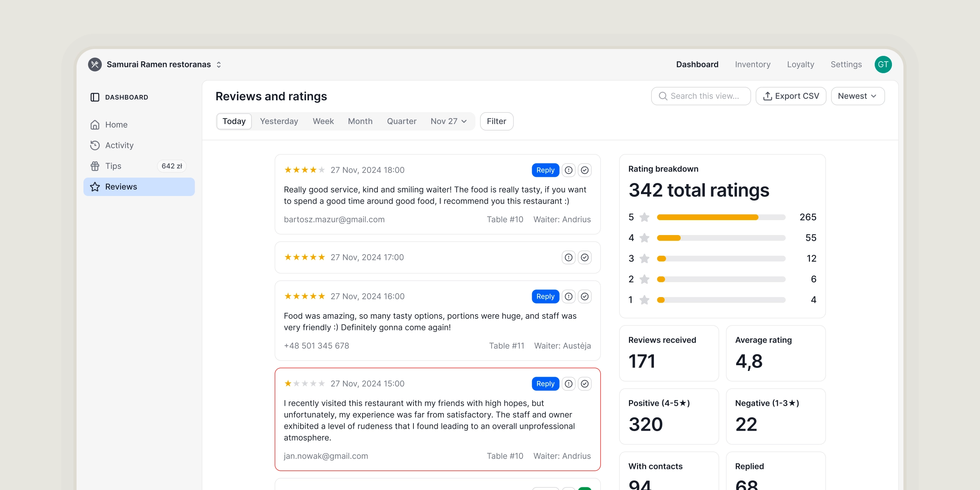Click the 5-star rating progress bar
The width and height of the screenshot is (980, 490).
click(x=721, y=217)
